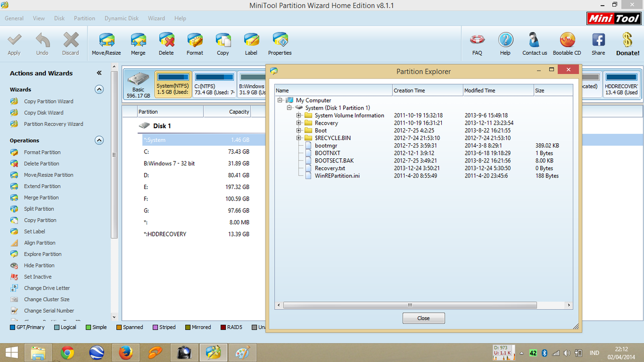Screen dimensions: 644x362
Task: Sort by the Modified Time column header
Action: click(x=498, y=90)
